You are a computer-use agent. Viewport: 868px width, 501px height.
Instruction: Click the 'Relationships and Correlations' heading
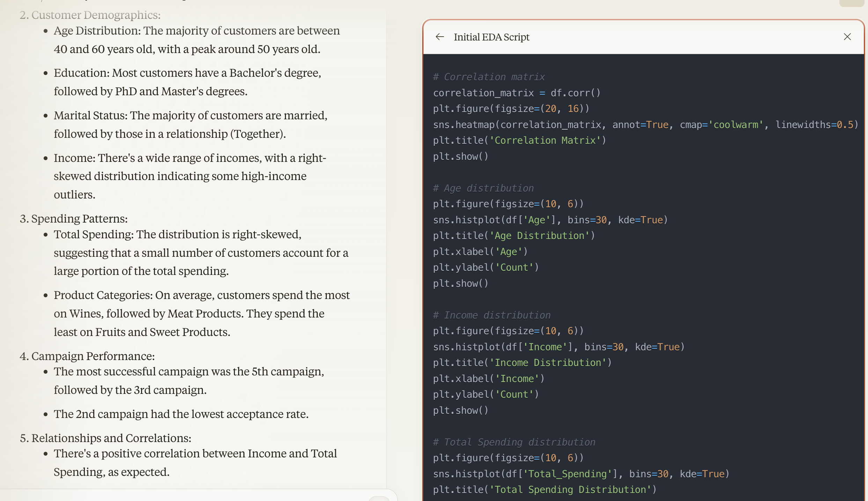point(111,438)
